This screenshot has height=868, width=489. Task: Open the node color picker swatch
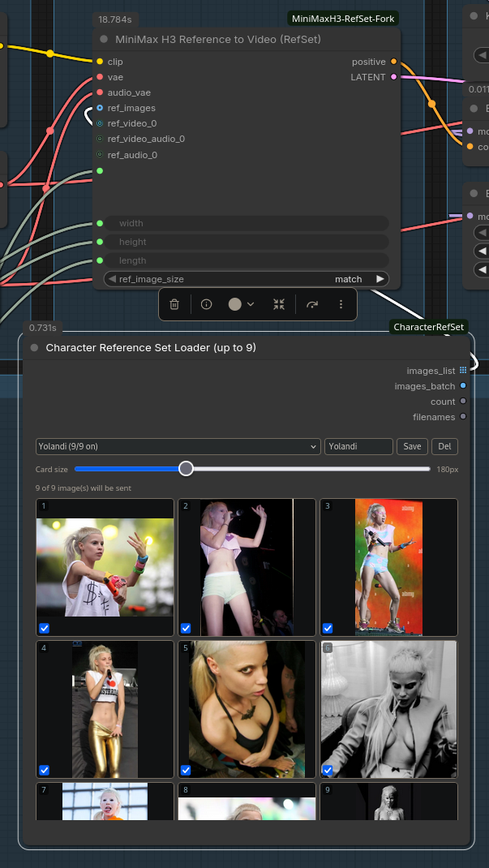click(234, 304)
